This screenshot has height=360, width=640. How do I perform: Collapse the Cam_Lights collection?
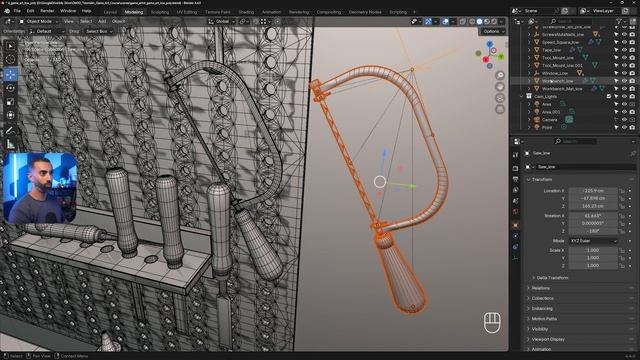point(521,96)
